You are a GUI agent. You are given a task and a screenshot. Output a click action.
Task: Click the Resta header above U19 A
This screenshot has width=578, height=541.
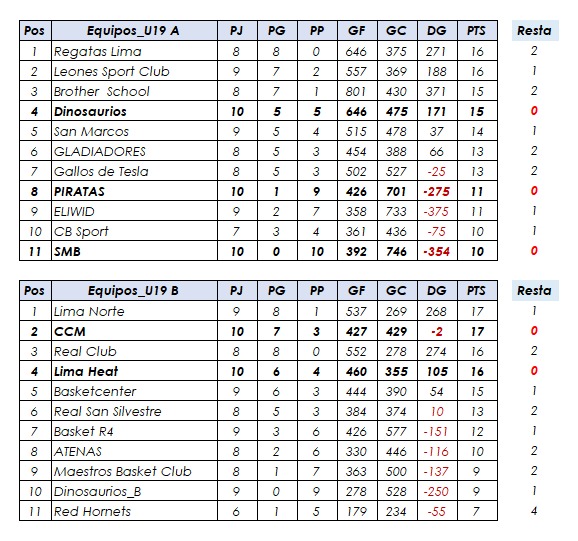coord(535,31)
